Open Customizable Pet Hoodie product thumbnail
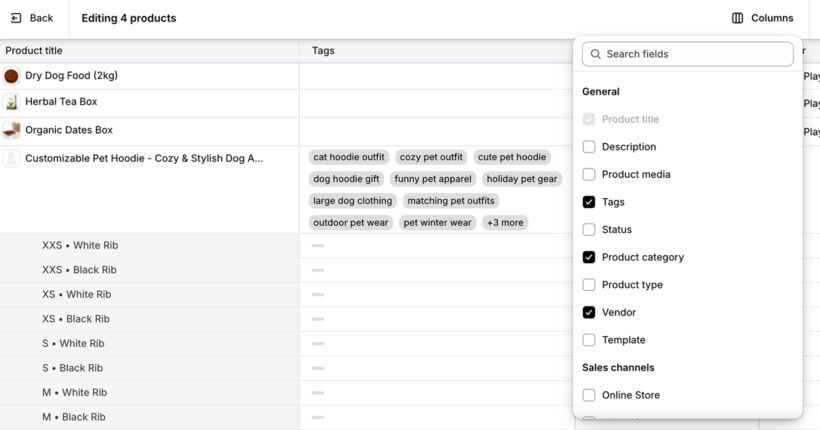Viewport: 820px width, 430px height. coord(11,159)
